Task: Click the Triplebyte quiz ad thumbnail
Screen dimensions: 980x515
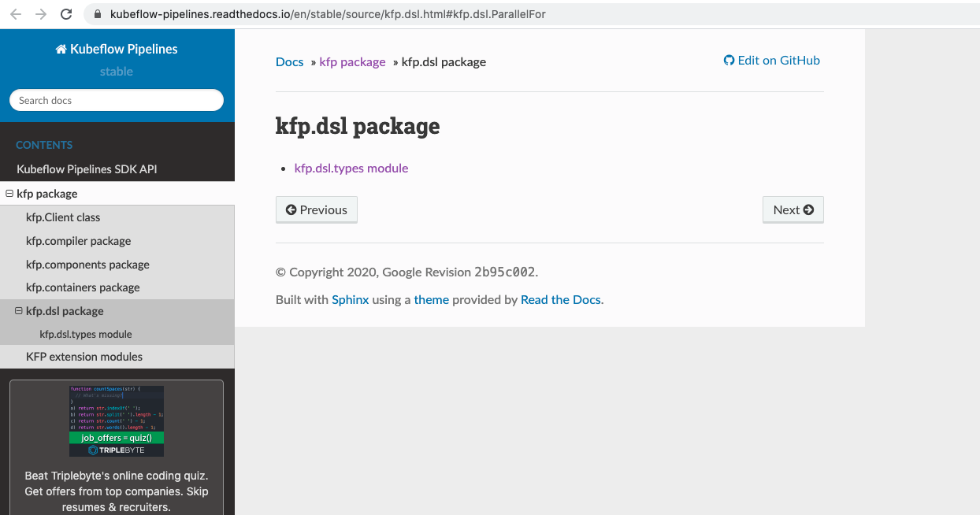Action: tap(116, 421)
